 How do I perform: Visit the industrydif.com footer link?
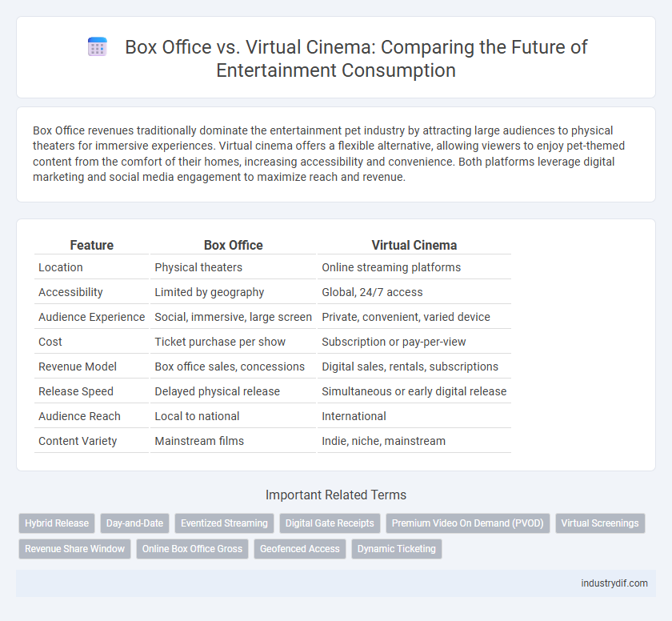click(614, 583)
